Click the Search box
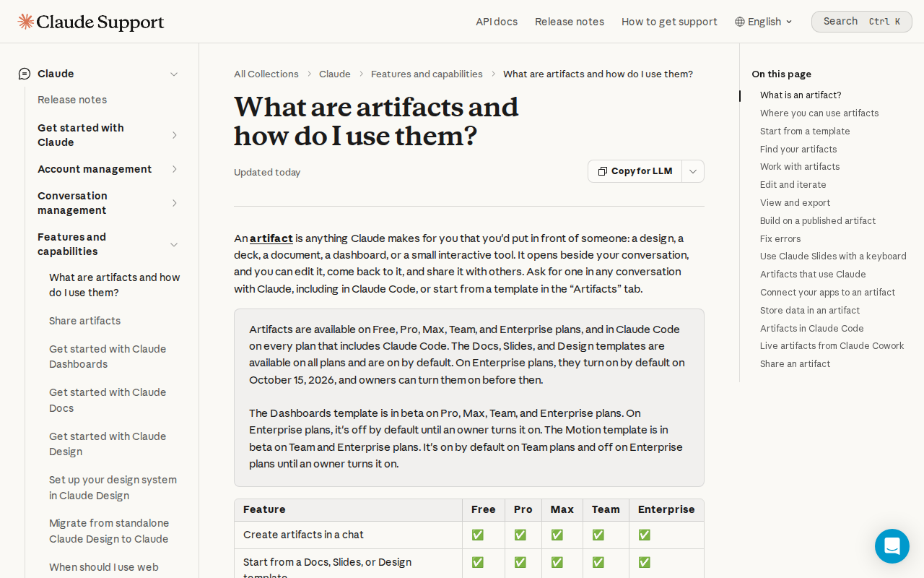This screenshot has height=578, width=924. coord(862,22)
